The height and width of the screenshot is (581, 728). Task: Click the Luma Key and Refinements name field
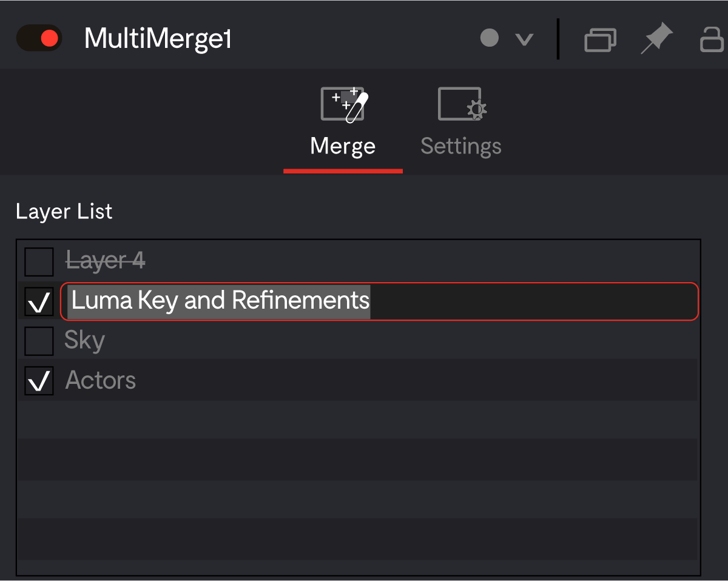220,300
